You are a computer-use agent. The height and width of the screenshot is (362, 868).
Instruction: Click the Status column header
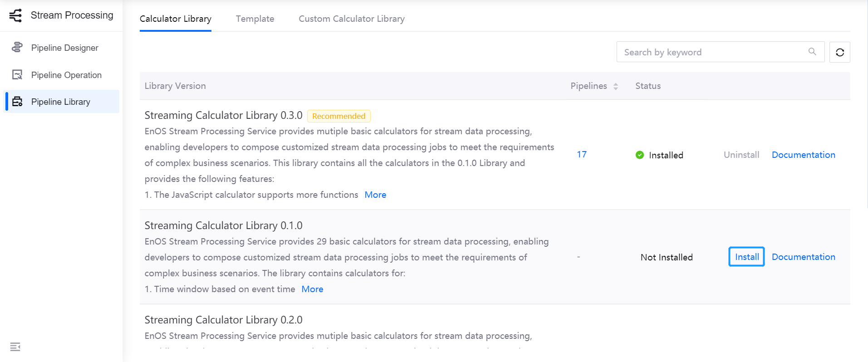pos(648,86)
